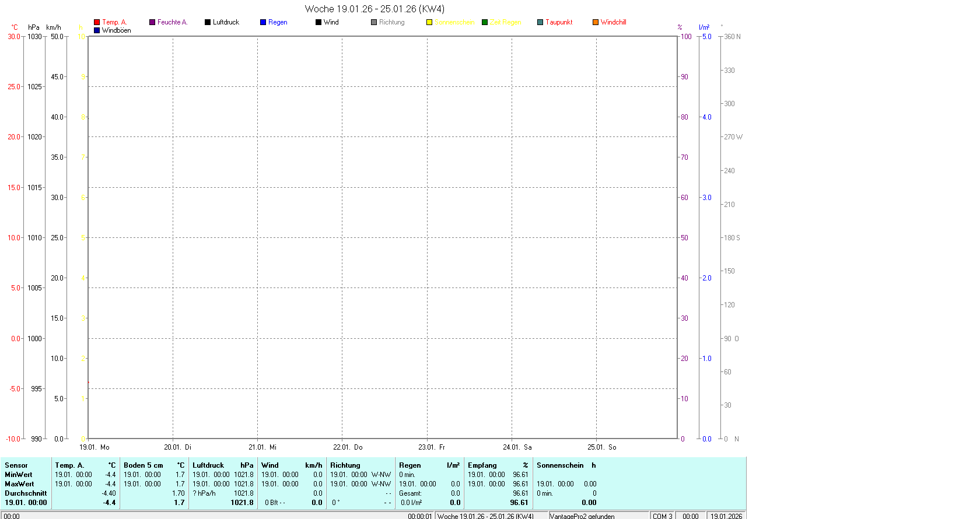
Task: Click the Boden 5 cm column header
Action: 154,465
